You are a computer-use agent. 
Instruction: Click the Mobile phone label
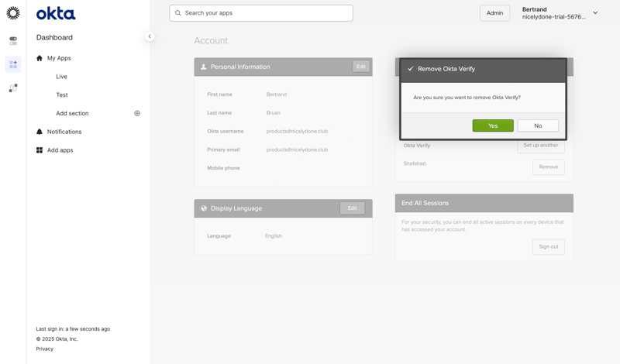coord(223,168)
